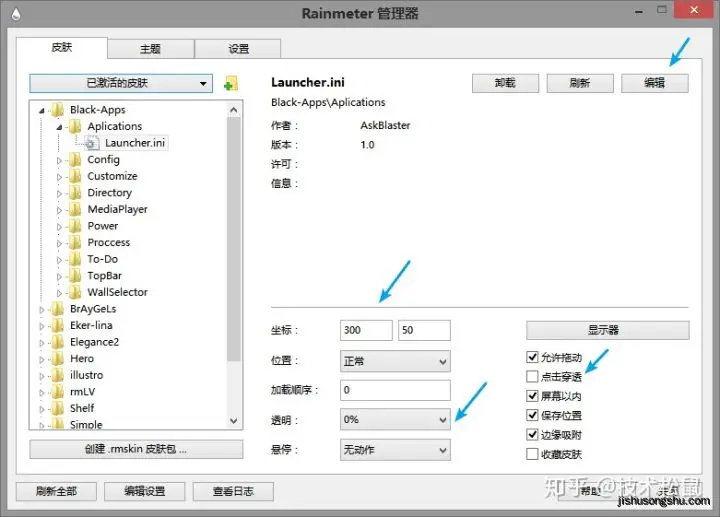Click the Elegance2 folder icon
This screenshot has width=720, height=517.
[x=58, y=342]
